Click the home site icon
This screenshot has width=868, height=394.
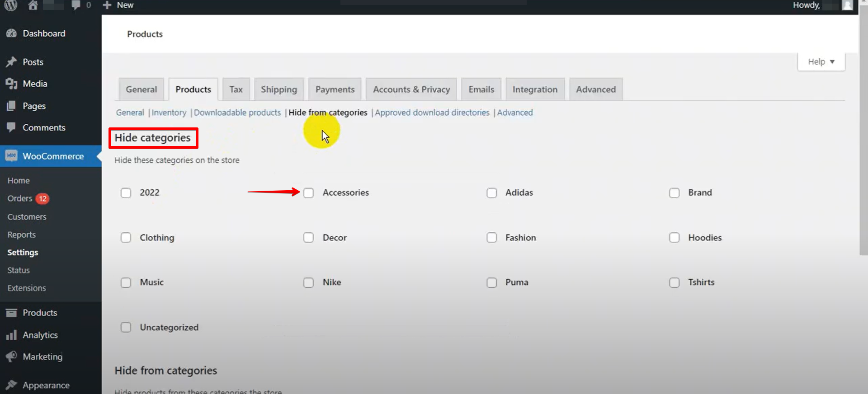coord(33,5)
